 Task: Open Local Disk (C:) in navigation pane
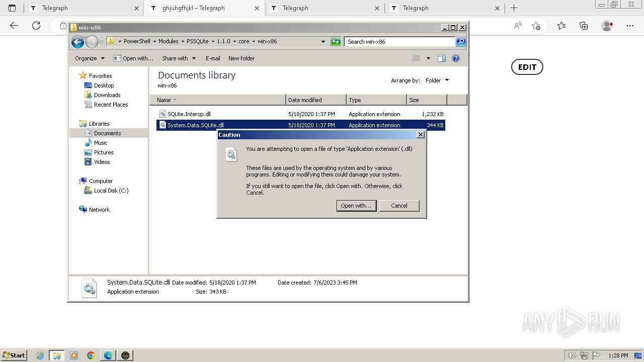click(111, 191)
